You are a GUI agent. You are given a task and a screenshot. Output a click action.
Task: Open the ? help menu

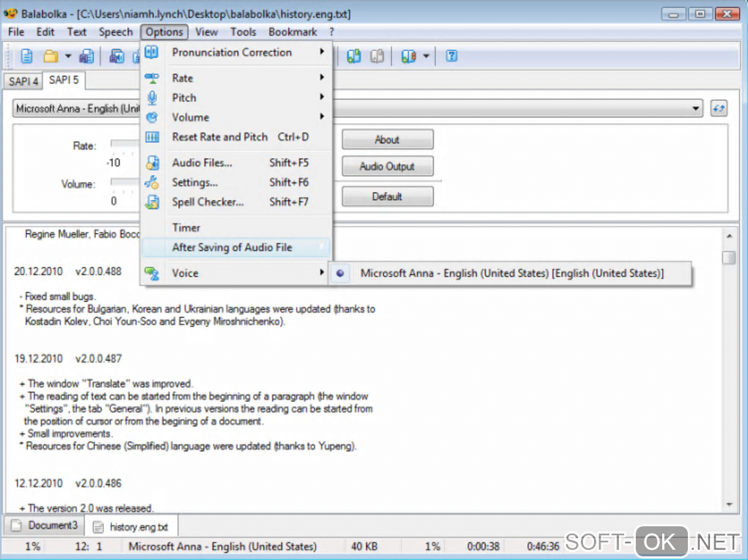[x=331, y=32]
